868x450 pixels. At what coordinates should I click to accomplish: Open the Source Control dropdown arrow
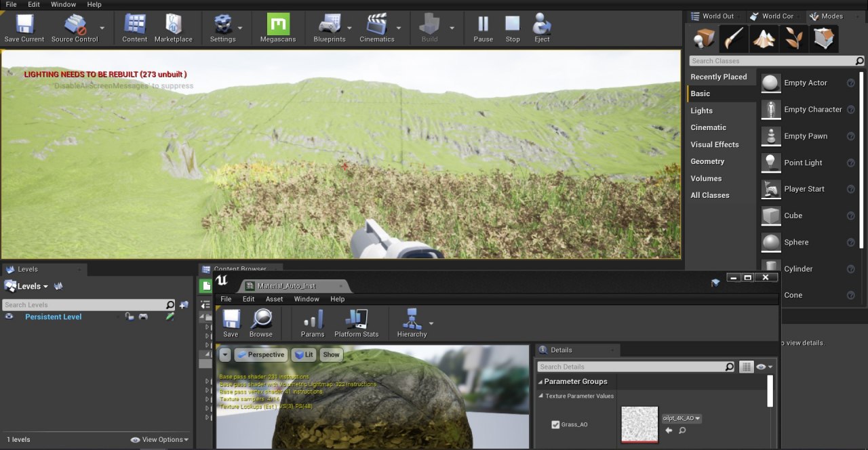(x=102, y=28)
